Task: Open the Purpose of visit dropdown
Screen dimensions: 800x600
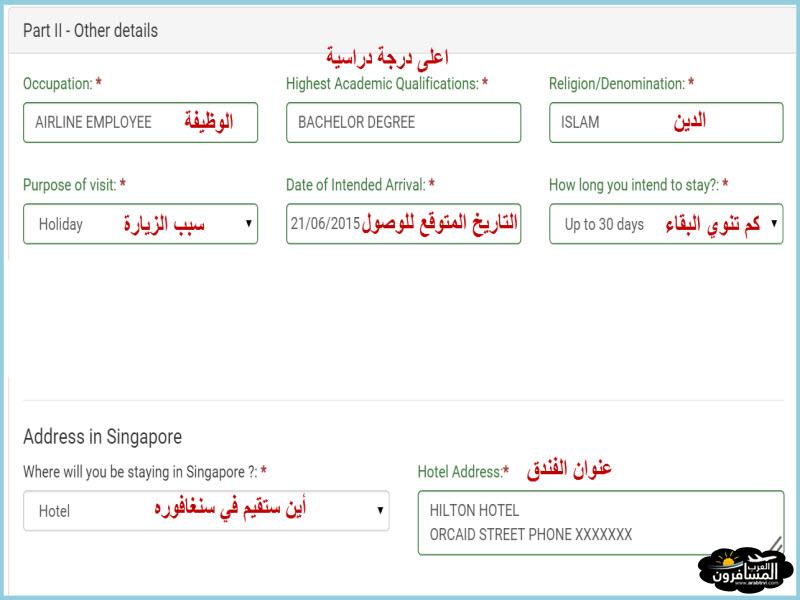Action: tap(140, 224)
